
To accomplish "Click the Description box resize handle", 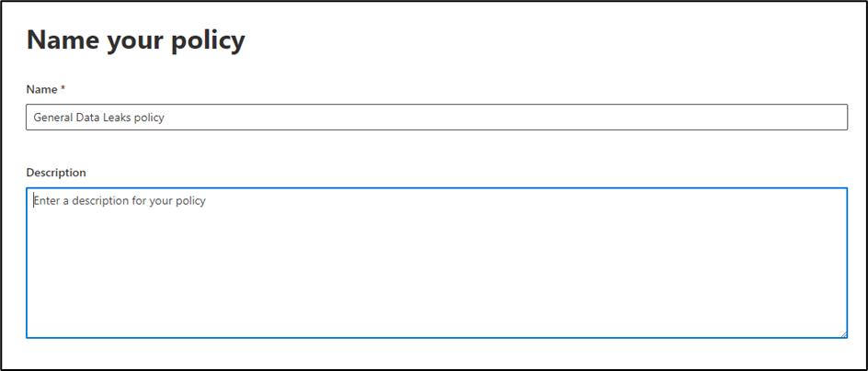I will 842,333.
